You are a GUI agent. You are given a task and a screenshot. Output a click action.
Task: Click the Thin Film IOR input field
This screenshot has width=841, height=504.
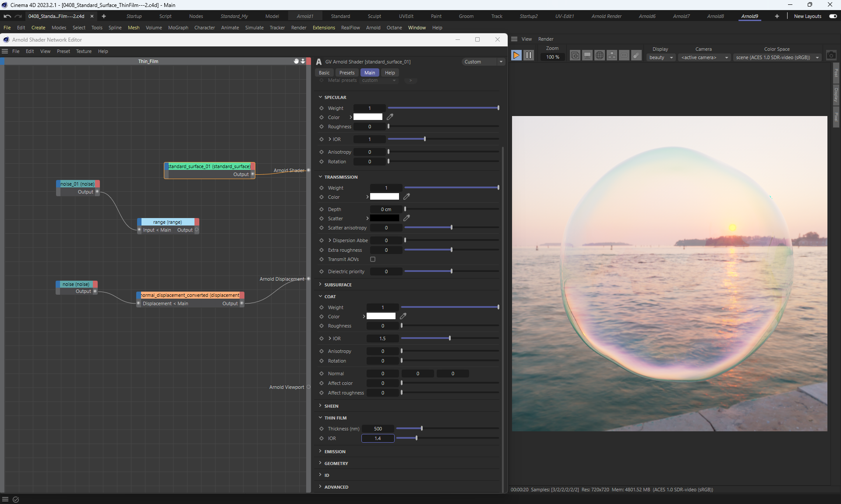378,438
